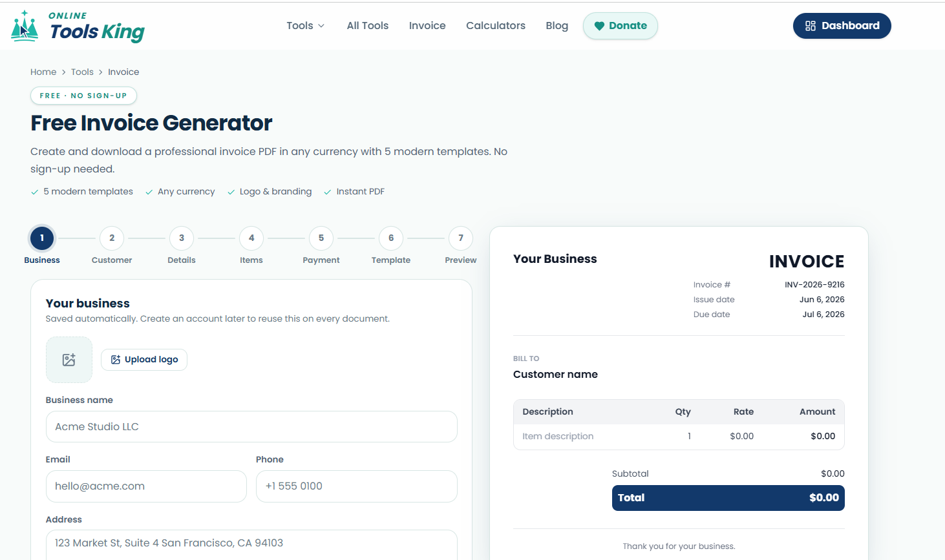Image resolution: width=945 pixels, height=560 pixels.
Task: Click the Total bar in preview
Action: 728,498
